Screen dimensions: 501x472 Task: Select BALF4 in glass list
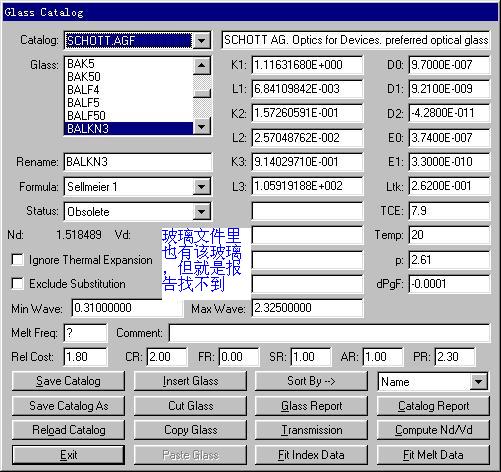pos(129,90)
